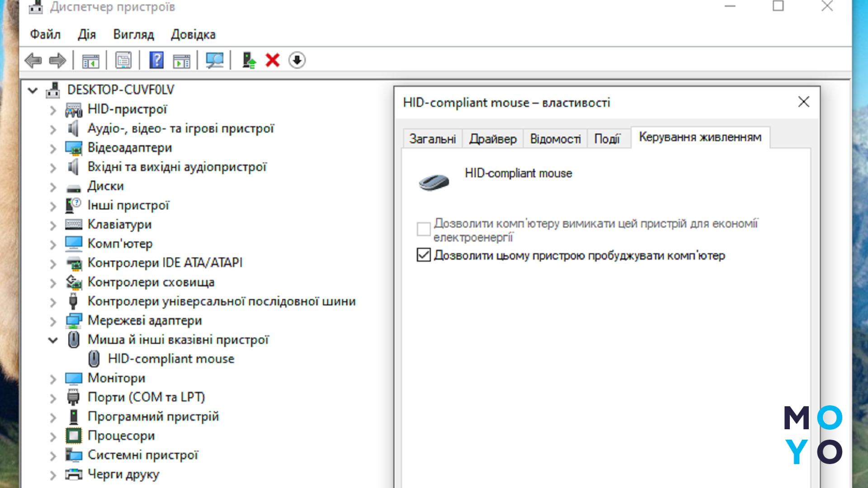This screenshot has width=868, height=488.
Task: Click Scan for hardware changes monitor icon
Action: (214, 60)
